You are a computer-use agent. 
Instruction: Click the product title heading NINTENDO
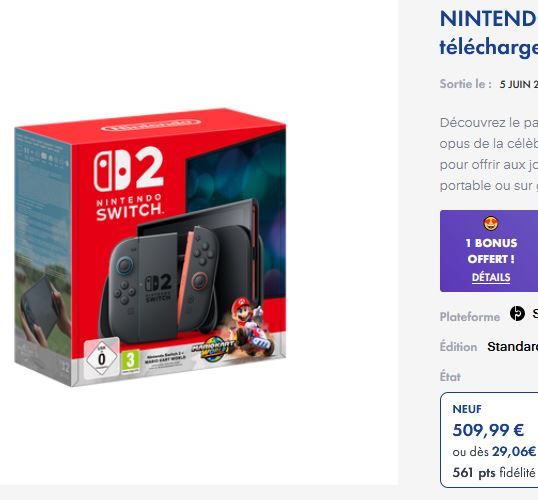tap(489, 19)
